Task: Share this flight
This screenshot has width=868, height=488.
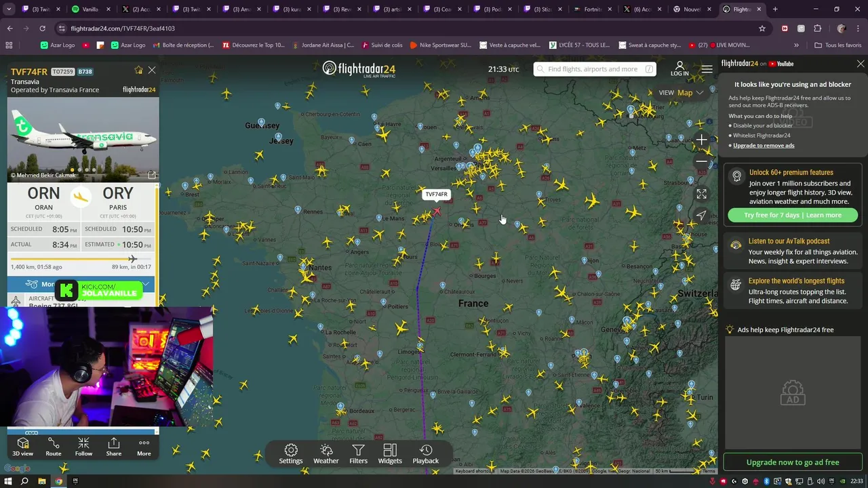Action: point(114,447)
